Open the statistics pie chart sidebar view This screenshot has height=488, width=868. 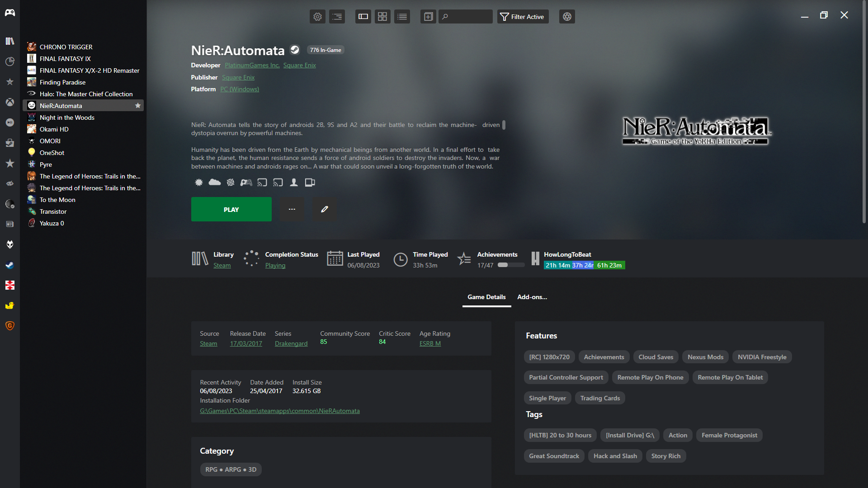coord(10,61)
